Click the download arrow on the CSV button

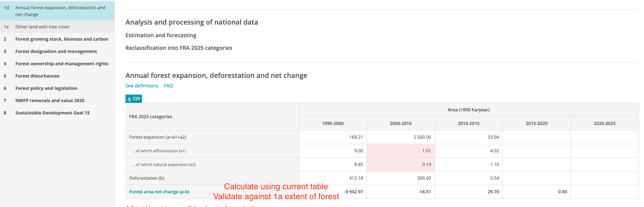(129, 98)
